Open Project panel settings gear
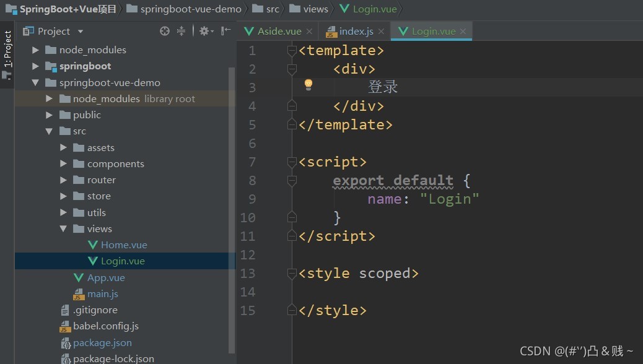 point(206,31)
